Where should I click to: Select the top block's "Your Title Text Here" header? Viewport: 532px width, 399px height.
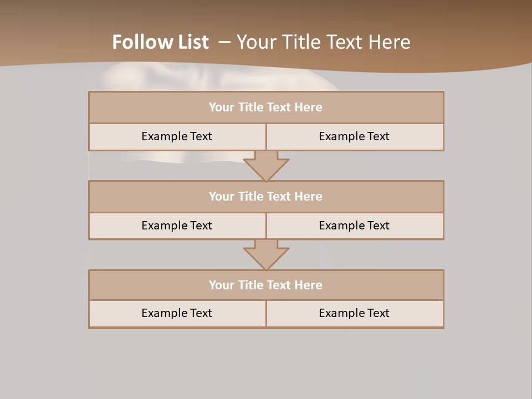pos(266,107)
